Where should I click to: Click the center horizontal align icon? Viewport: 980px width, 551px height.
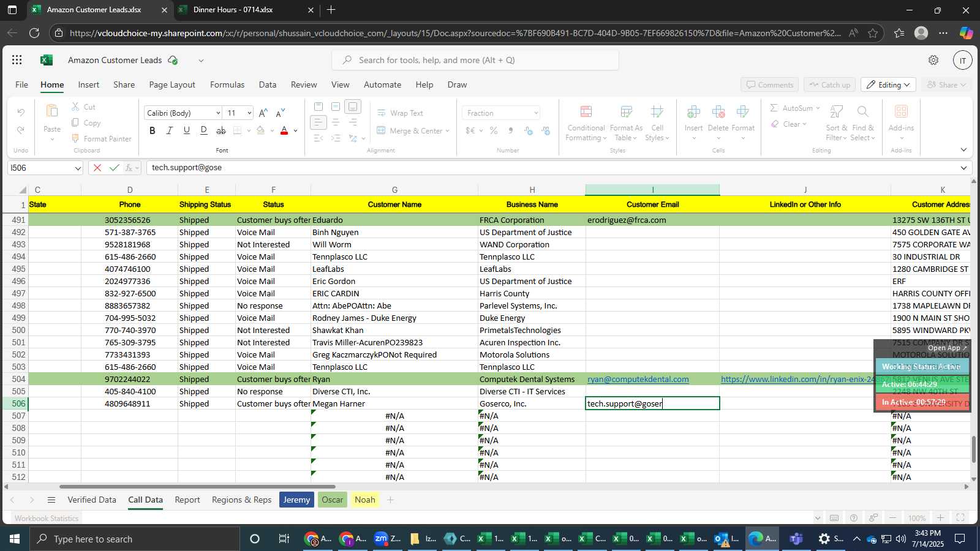coord(336,122)
